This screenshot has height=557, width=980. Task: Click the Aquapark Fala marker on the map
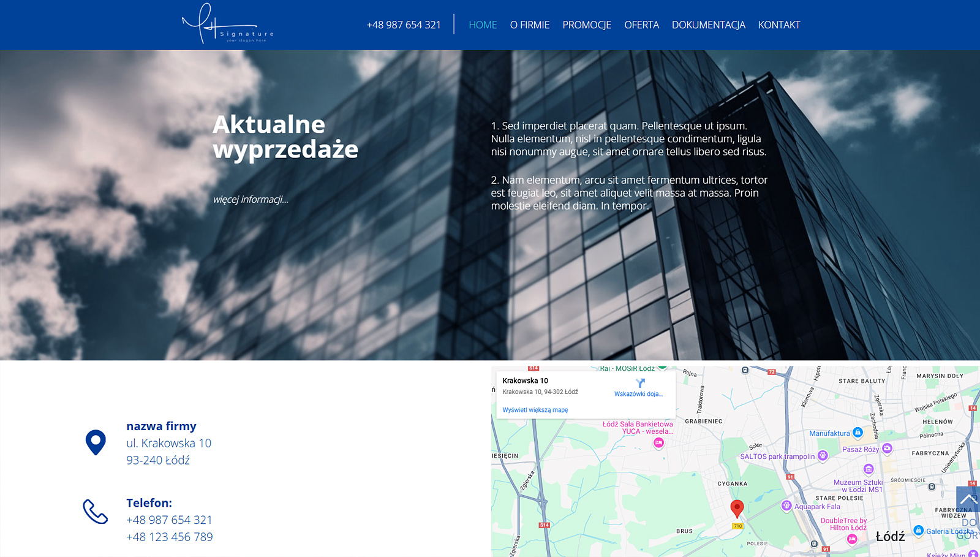pos(786,506)
